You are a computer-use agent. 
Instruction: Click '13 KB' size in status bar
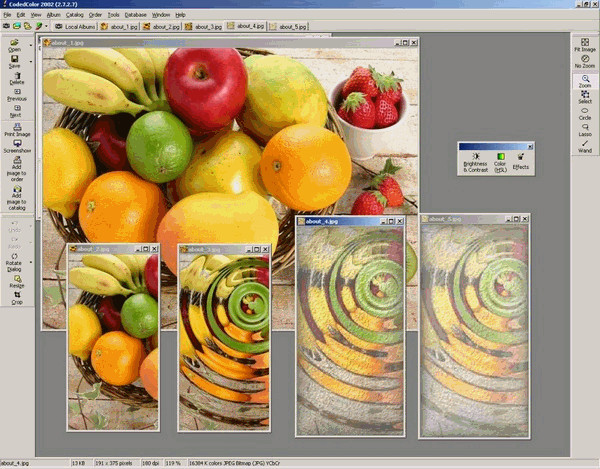(x=78, y=463)
